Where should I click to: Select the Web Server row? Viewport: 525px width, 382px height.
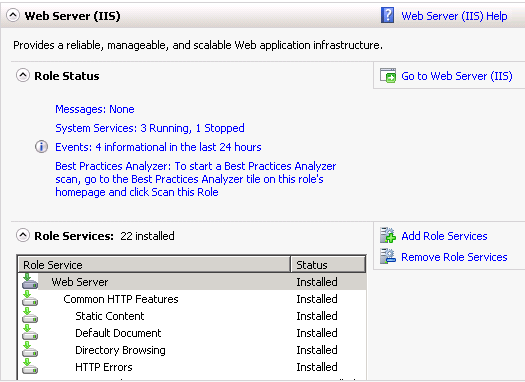(x=192, y=282)
